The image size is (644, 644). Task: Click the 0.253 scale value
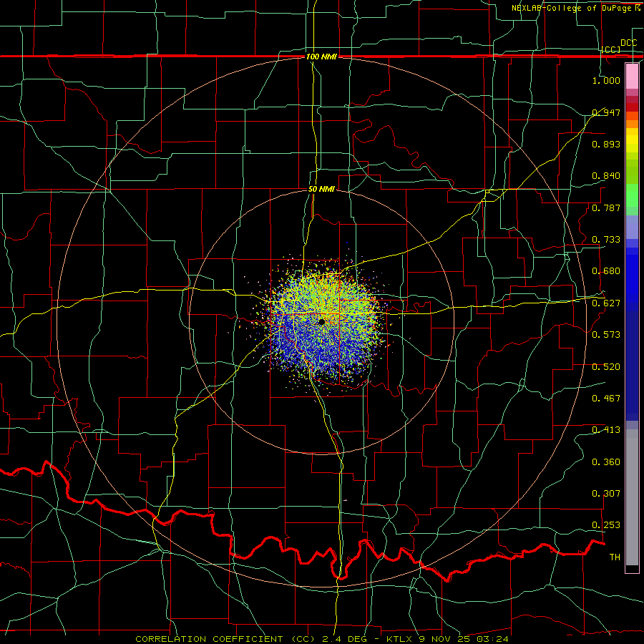[606, 525]
